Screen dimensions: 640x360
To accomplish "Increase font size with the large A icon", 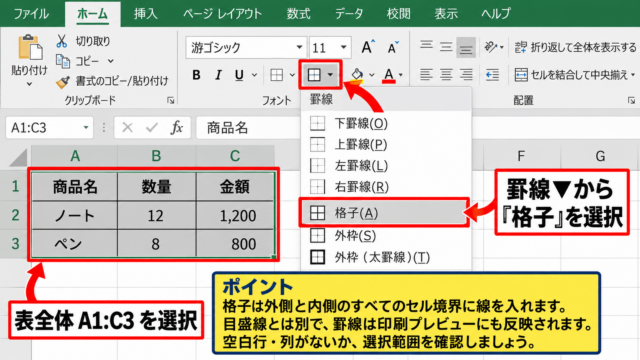I will (x=368, y=47).
